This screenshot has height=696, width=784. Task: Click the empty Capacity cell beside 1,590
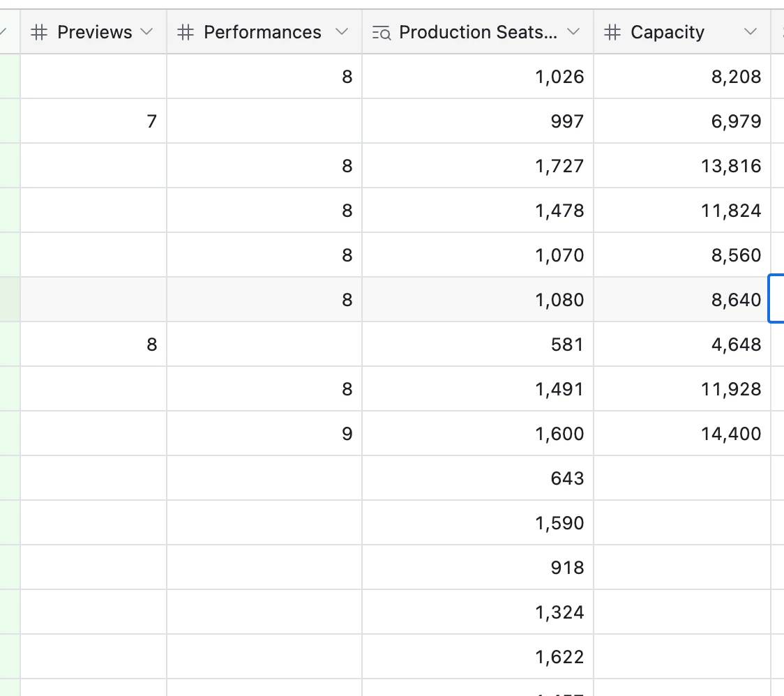[682, 522]
